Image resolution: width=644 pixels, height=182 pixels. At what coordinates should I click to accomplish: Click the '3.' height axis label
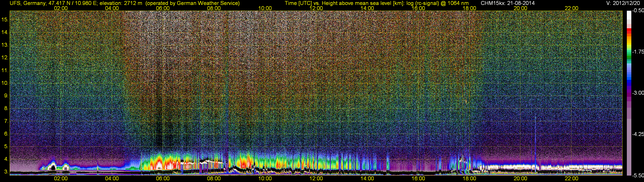click(6, 172)
